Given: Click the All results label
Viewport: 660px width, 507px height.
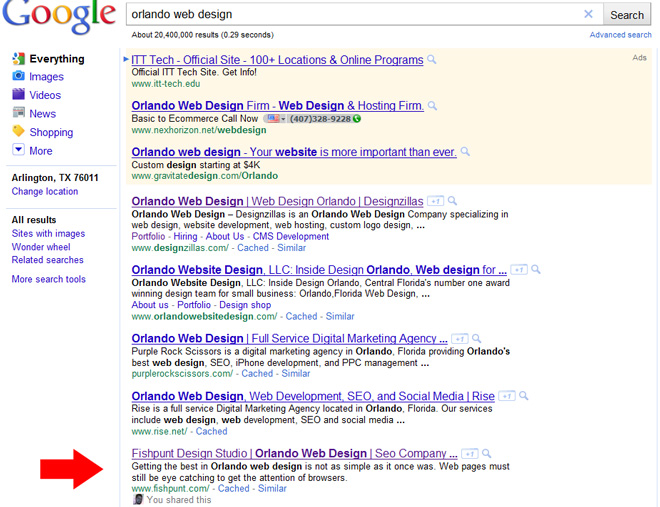Looking at the screenshot, I should pyautogui.click(x=34, y=220).
